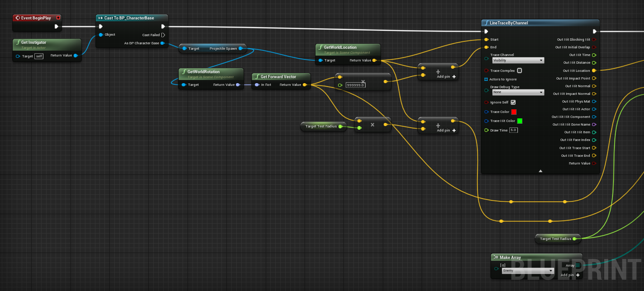Click the Event BeginPlay delegate pin
This screenshot has width=644, height=291.
tap(58, 18)
